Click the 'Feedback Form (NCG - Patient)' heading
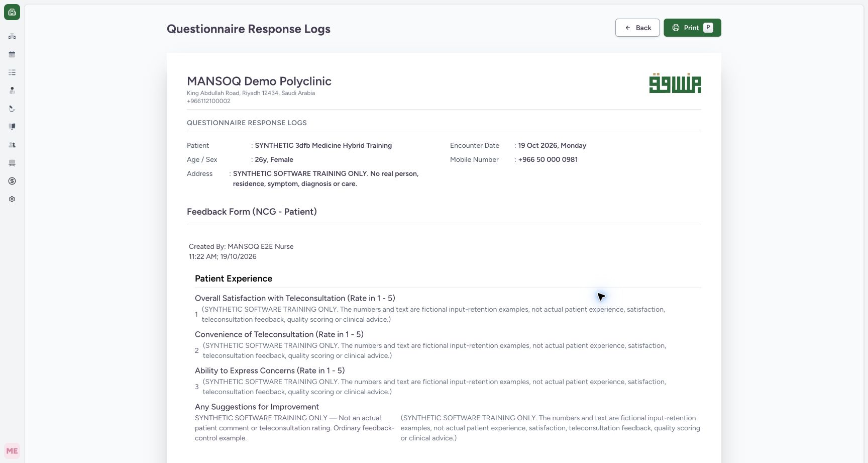Screen dimensions: 868x463 [x=252, y=212]
